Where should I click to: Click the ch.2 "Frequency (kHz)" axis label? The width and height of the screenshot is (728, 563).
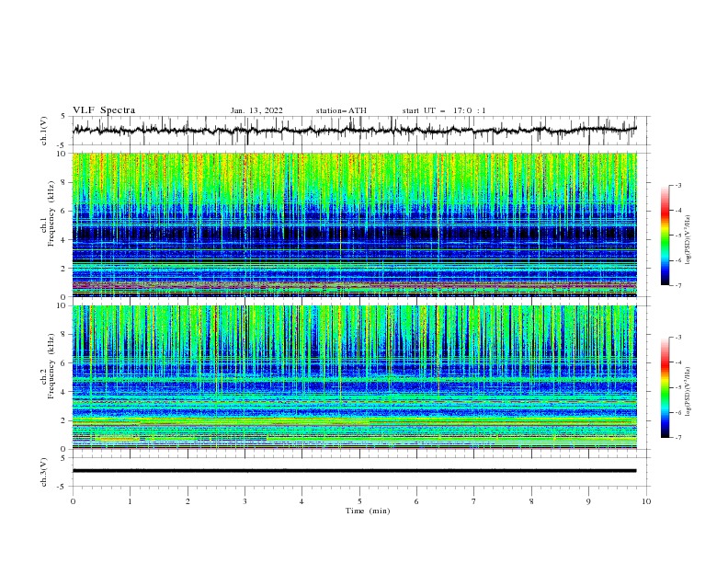coord(51,365)
